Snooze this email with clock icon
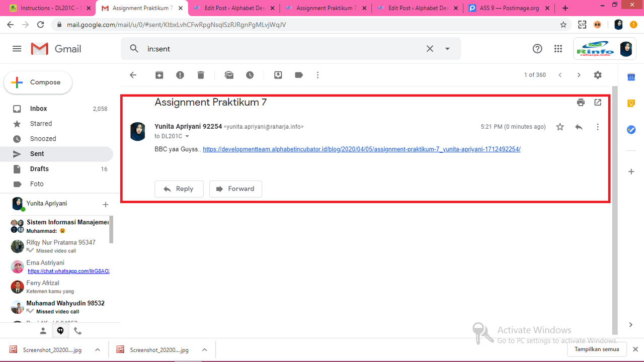644x362 pixels. (250, 75)
